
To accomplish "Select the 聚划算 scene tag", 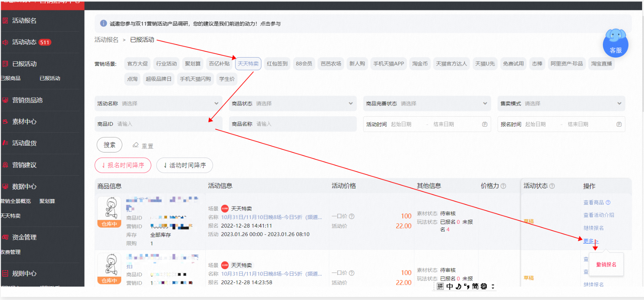I will (193, 64).
